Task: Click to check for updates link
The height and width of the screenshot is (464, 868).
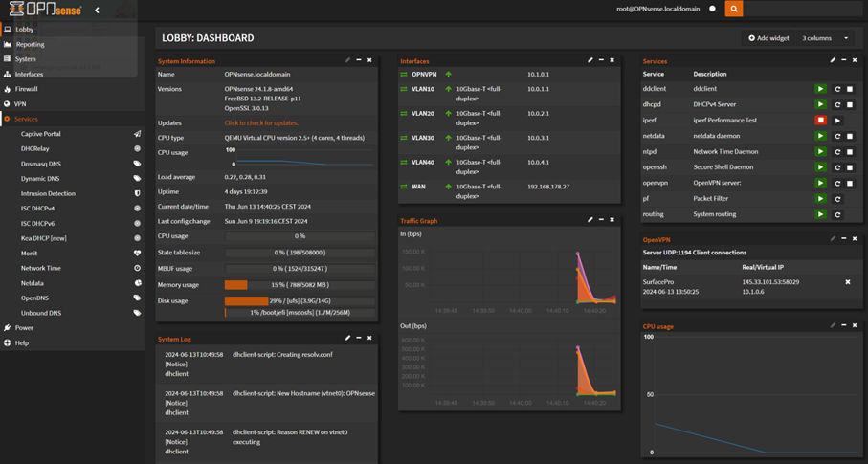Action: [261, 123]
